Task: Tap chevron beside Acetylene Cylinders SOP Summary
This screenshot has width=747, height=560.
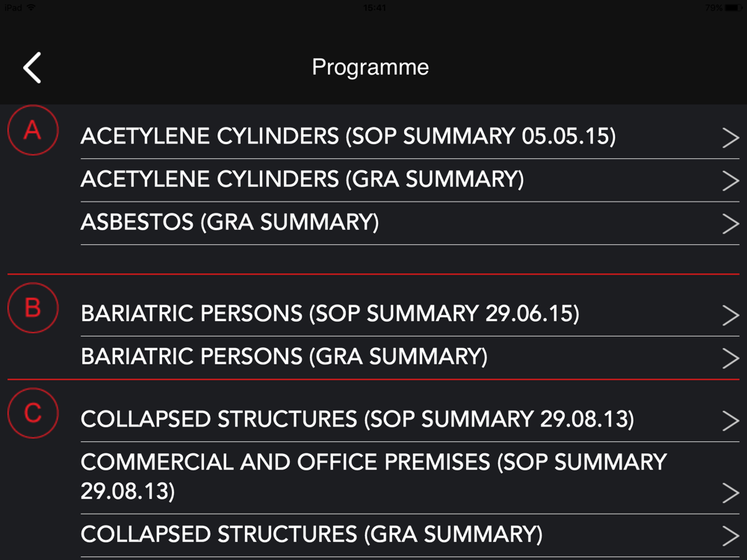Action: (x=731, y=138)
